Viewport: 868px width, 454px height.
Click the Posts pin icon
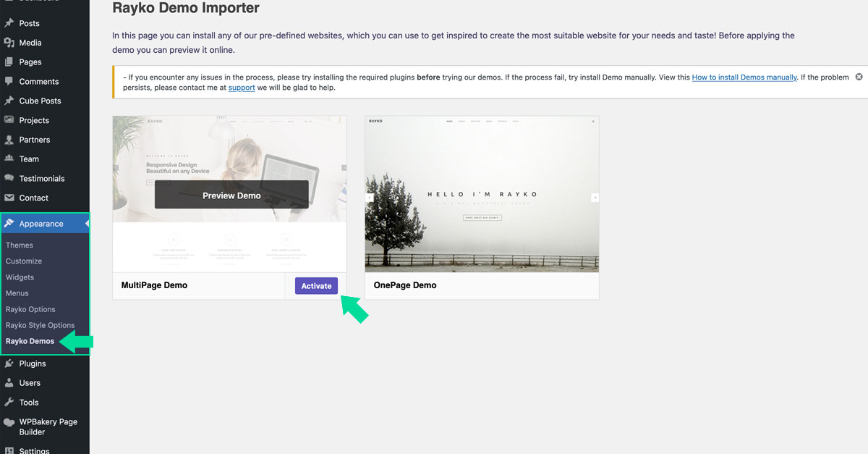(x=9, y=23)
